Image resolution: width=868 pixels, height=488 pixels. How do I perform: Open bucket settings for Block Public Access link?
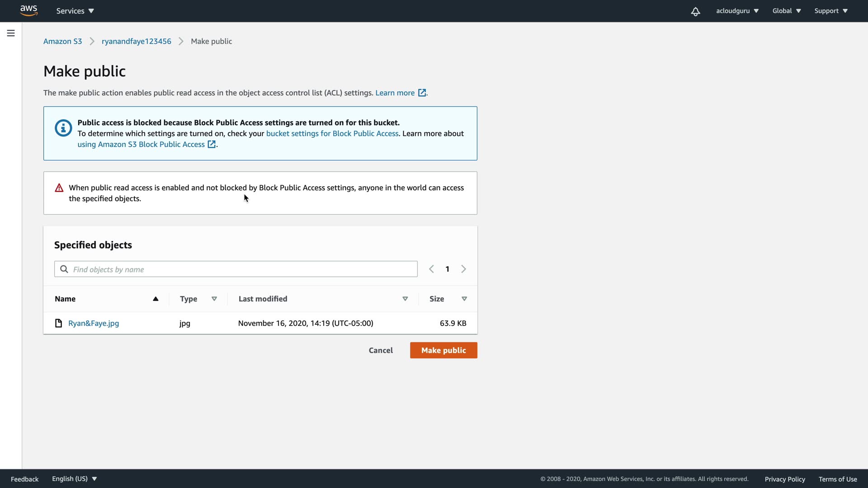(x=332, y=133)
